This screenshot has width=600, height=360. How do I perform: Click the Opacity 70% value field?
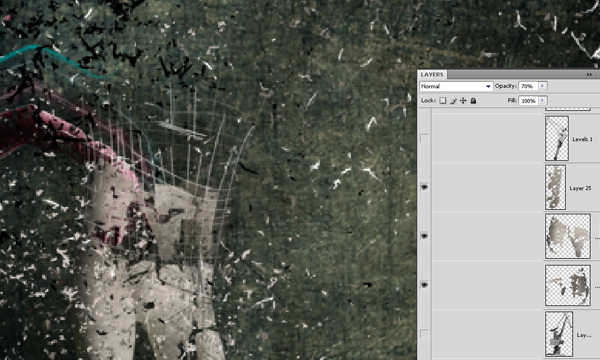click(528, 86)
